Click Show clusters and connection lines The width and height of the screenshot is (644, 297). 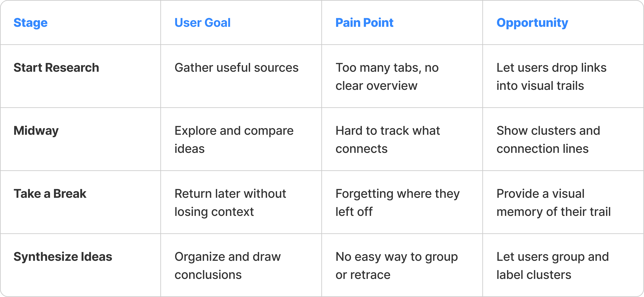coord(548,139)
